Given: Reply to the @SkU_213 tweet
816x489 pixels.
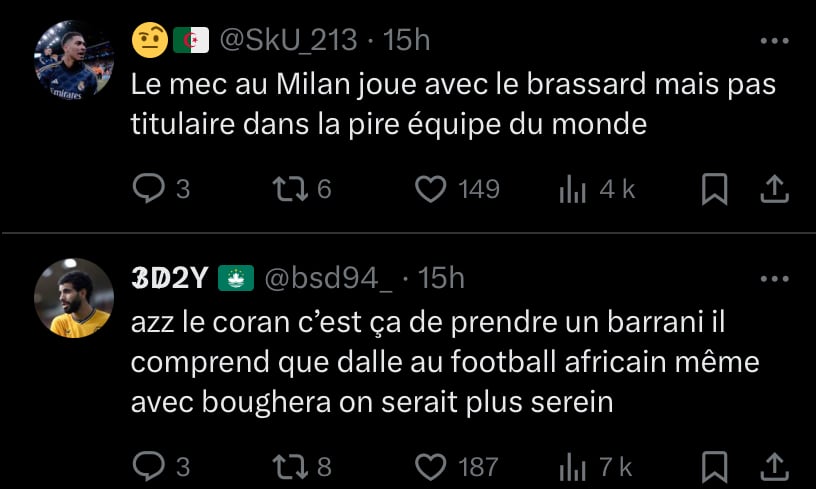Looking at the screenshot, I should click(149, 189).
